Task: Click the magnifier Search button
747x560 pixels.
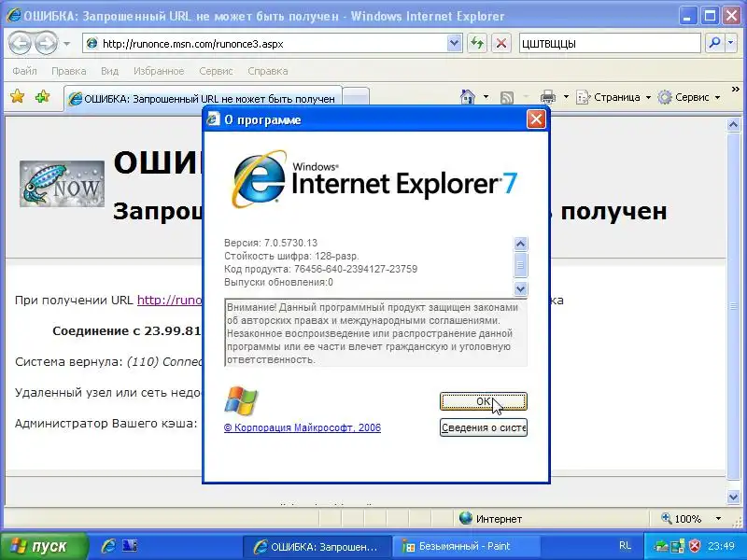Action: pyautogui.click(x=714, y=43)
